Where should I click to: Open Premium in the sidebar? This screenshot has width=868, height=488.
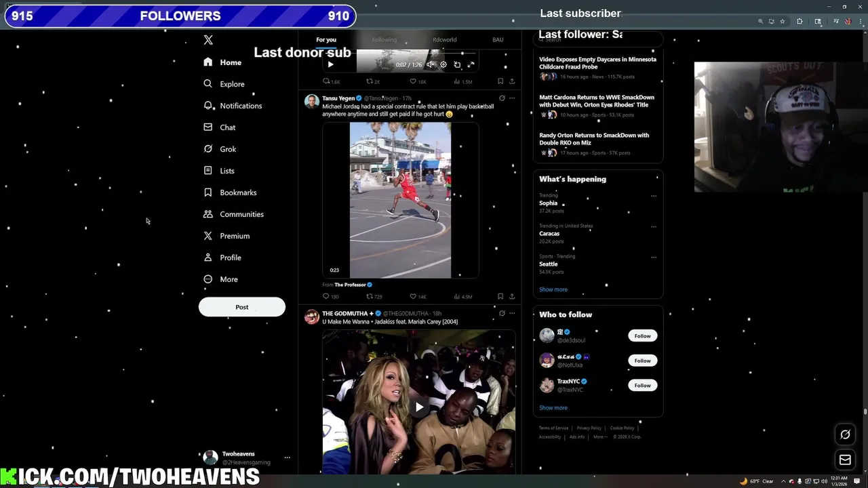pyautogui.click(x=226, y=236)
